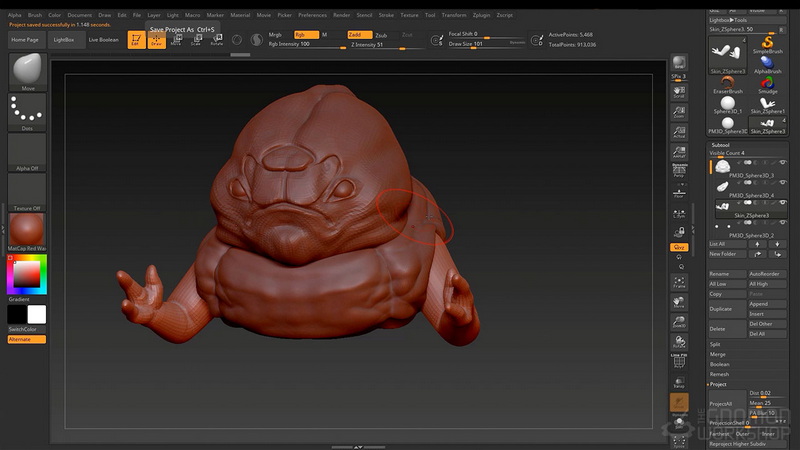The height and width of the screenshot is (450, 800).
Task: Select Smudge tool
Action: (767, 85)
